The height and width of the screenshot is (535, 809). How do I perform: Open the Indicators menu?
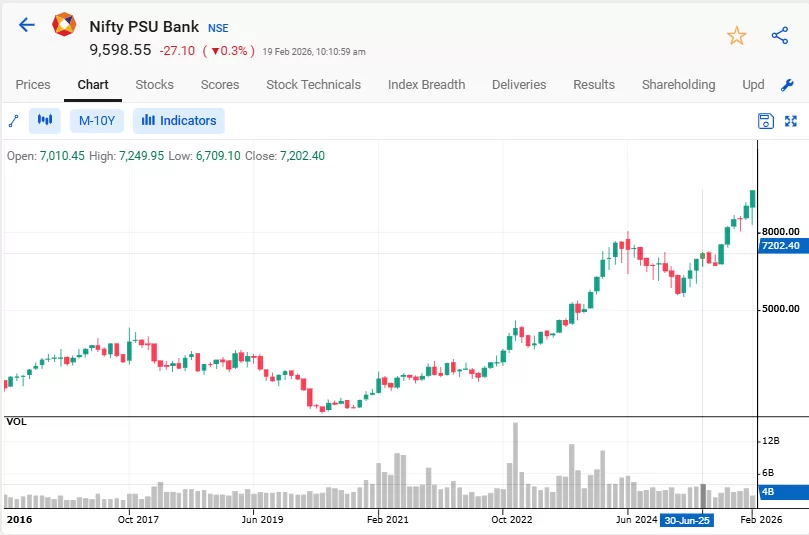point(179,121)
